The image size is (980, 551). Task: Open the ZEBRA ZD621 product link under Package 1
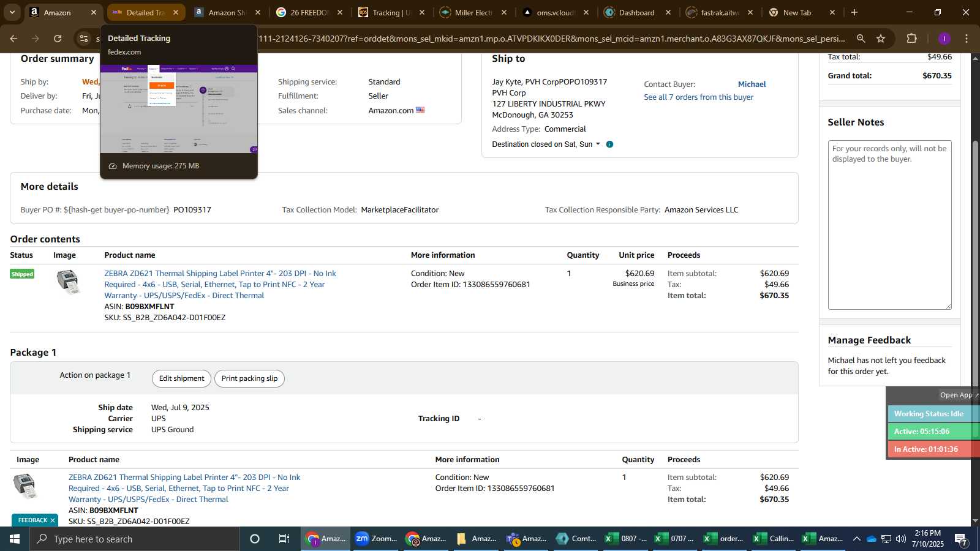click(x=184, y=489)
